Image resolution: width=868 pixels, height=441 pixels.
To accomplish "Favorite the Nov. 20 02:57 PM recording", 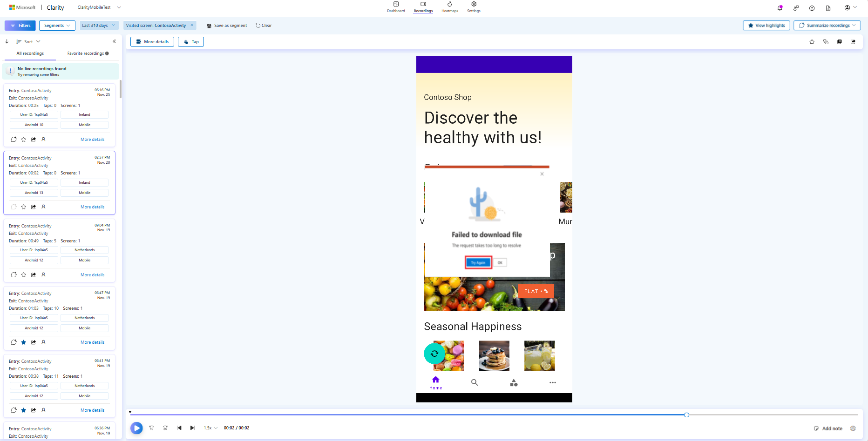I will [x=24, y=207].
